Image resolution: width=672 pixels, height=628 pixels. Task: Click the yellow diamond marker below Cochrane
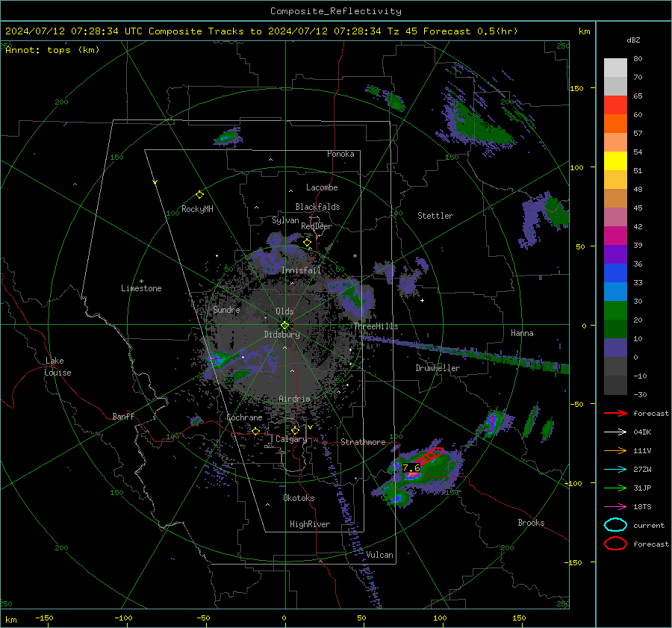click(256, 432)
